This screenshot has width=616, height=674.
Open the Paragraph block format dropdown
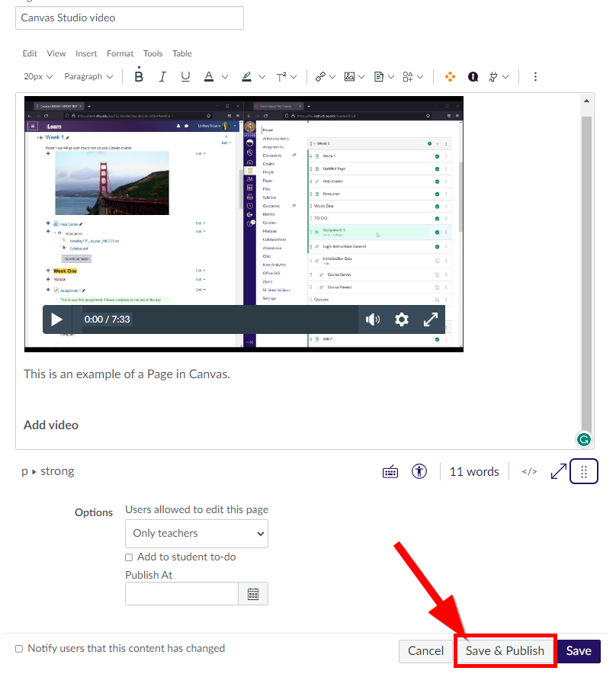tap(88, 76)
